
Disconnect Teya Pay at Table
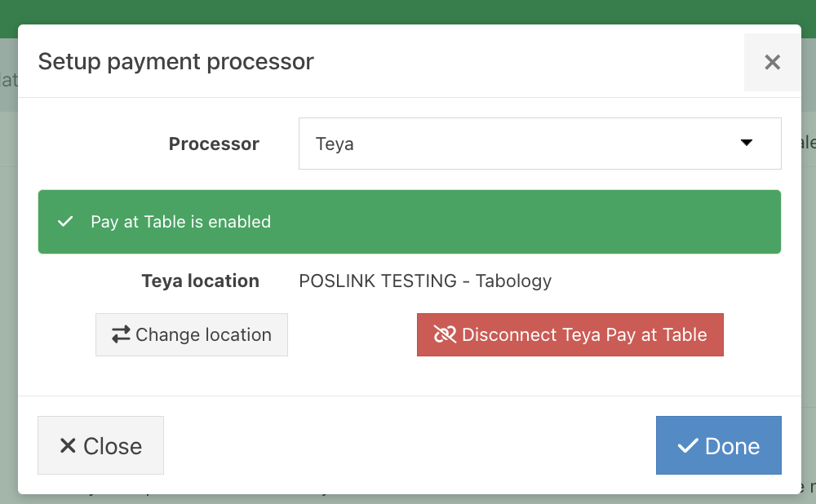(570, 334)
